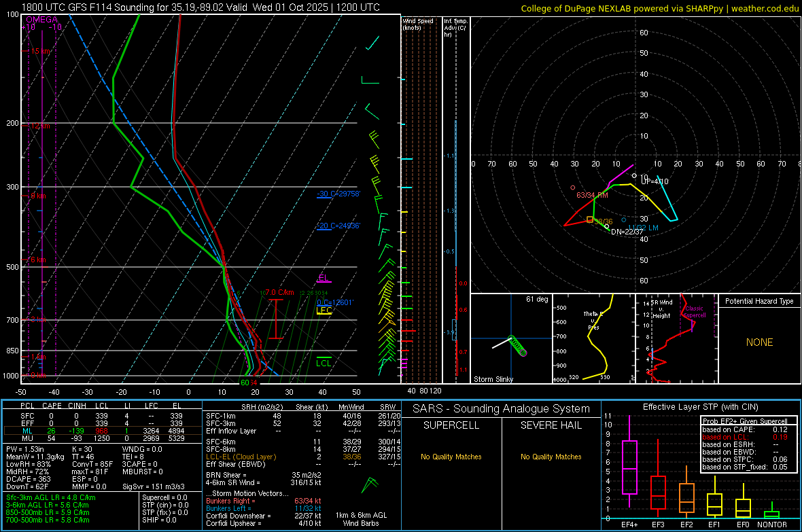802x532 pixels.
Task: Click the DN=22/37 label on hodograph
Action: click(x=627, y=232)
